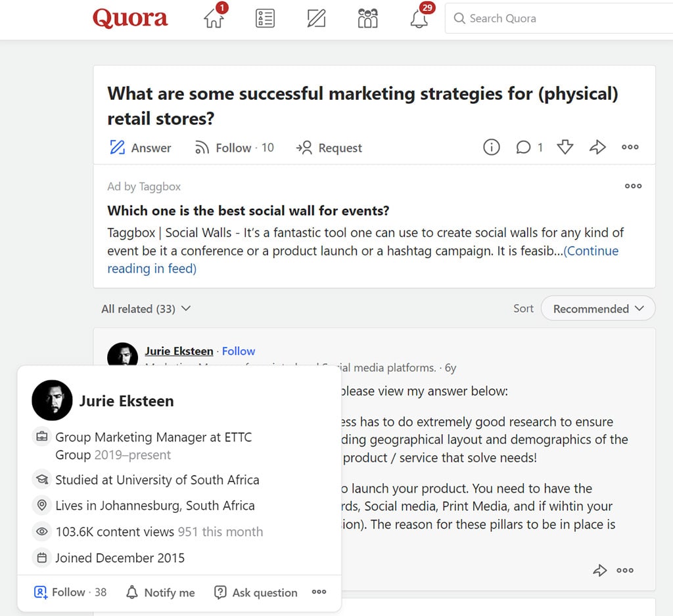Share the question using arrow icon

(x=597, y=148)
